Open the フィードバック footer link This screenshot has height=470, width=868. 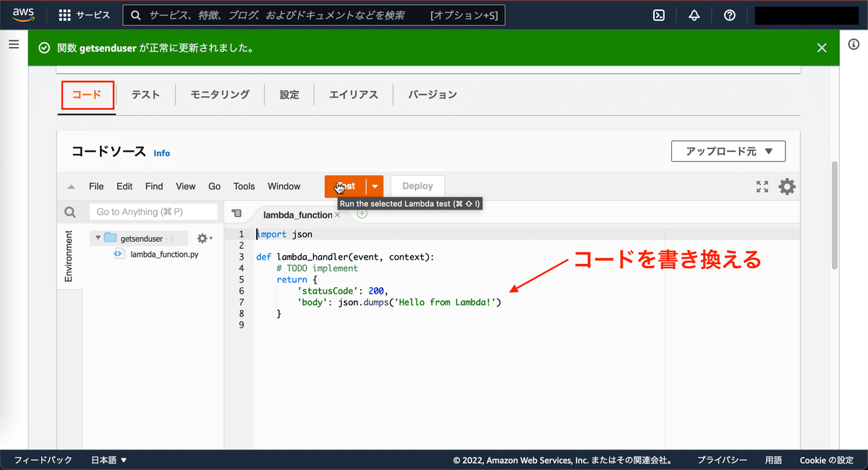(43, 460)
